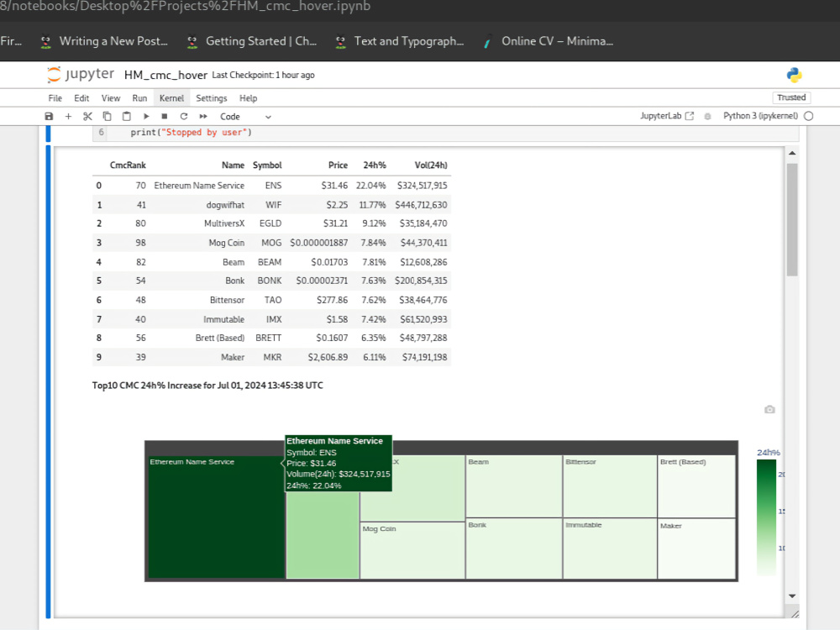The width and height of the screenshot is (840, 630).
Task: Click the print("Stopped by user") code line
Action: 191,133
